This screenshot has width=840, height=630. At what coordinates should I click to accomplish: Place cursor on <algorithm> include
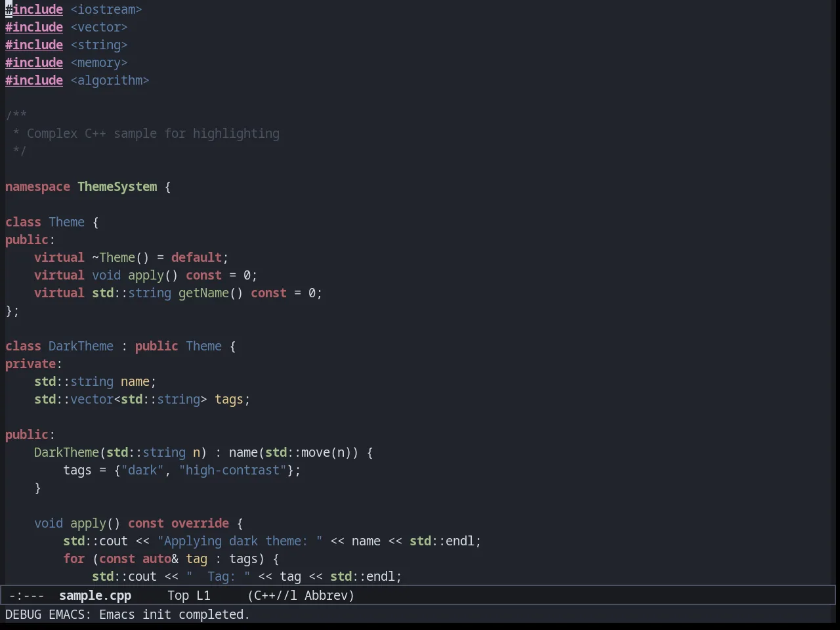pos(110,81)
